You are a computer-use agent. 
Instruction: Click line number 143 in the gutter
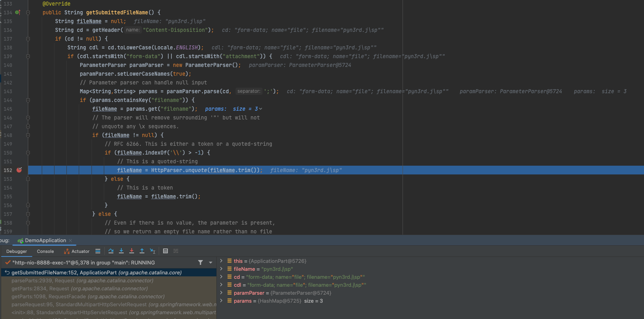[8, 91]
